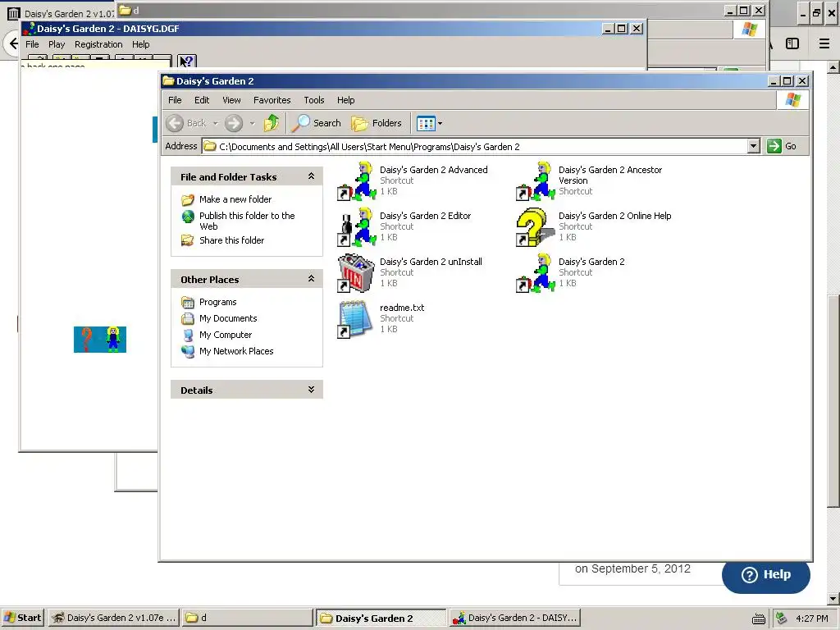
Task: Select the readme.txt shortcut icon
Action: tap(355, 319)
